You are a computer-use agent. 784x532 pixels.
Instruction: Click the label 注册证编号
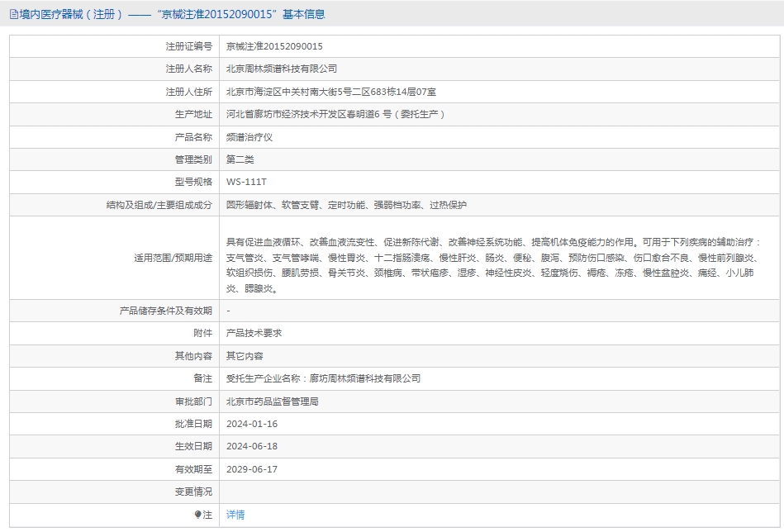tap(189, 46)
